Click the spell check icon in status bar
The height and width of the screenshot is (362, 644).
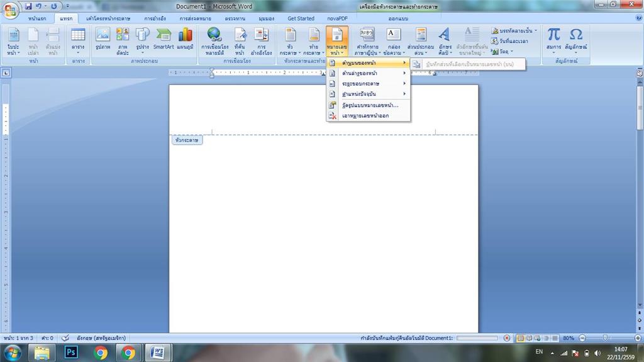coord(65,338)
